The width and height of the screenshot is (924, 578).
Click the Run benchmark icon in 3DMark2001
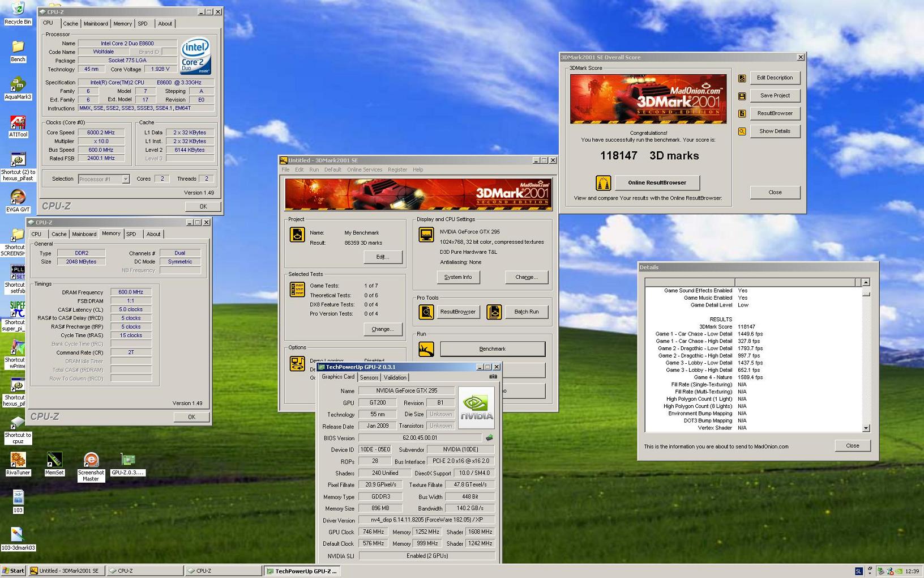[x=426, y=349]
